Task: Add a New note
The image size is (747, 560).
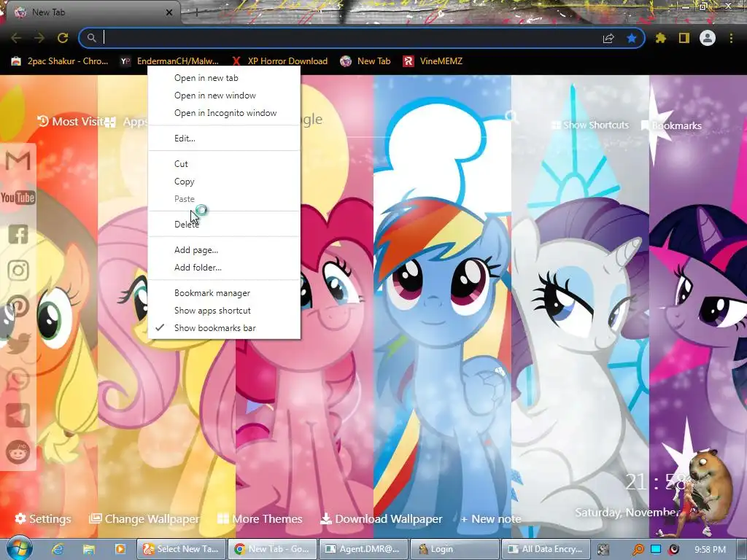Action: [491, 519]
